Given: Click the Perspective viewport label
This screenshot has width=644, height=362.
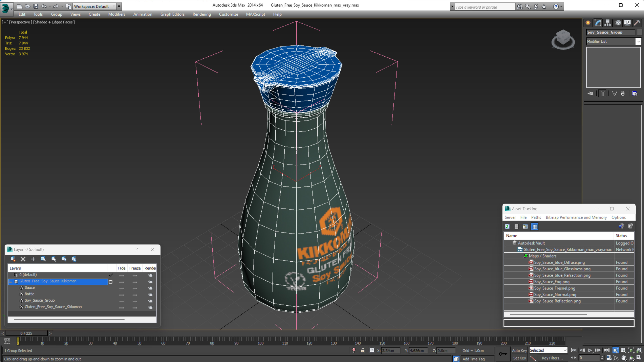Looking at the screenshot, I should point(21,22).
